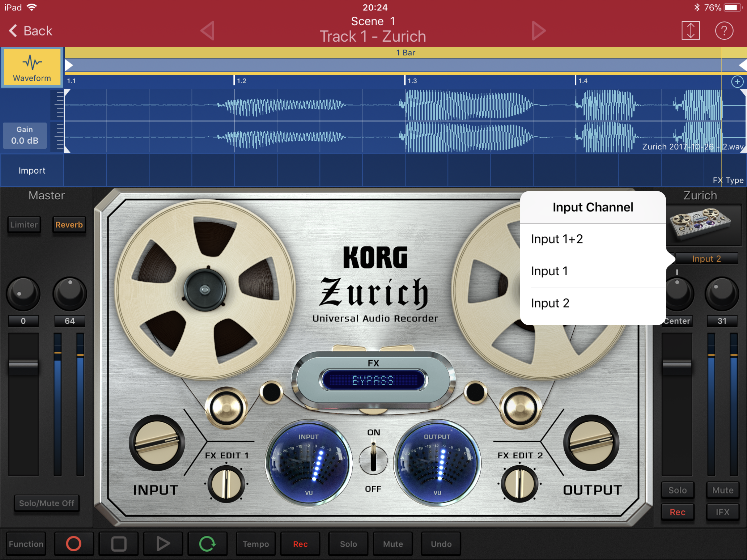
Task: Click the large OUTPUT knob on recorder
Action: coord(591,443)
